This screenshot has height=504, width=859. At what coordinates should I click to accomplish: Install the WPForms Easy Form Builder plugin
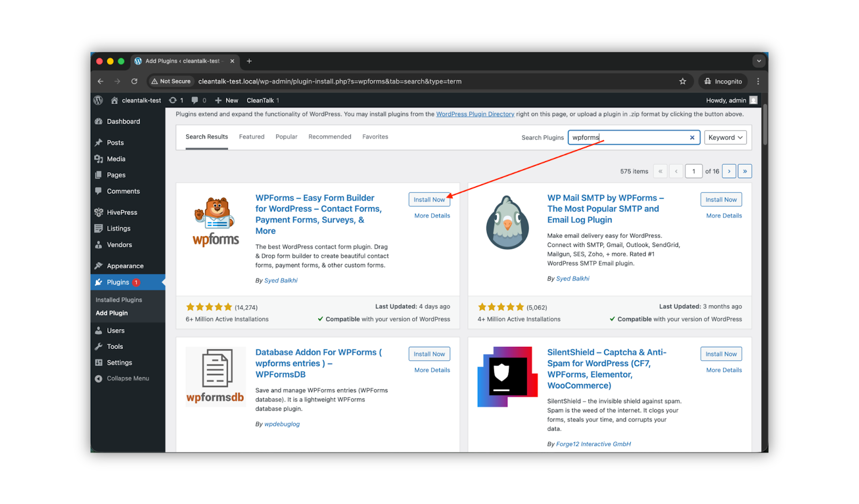tap(429, 200)
